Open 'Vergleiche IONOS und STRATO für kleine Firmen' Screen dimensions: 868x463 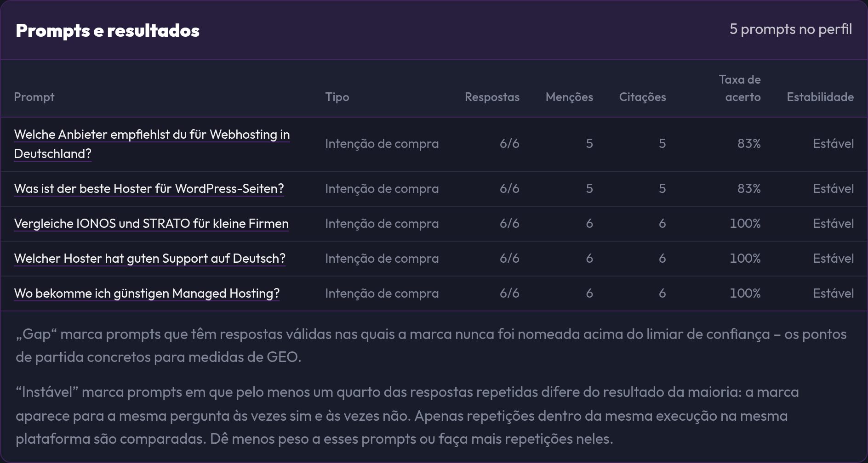151,224
